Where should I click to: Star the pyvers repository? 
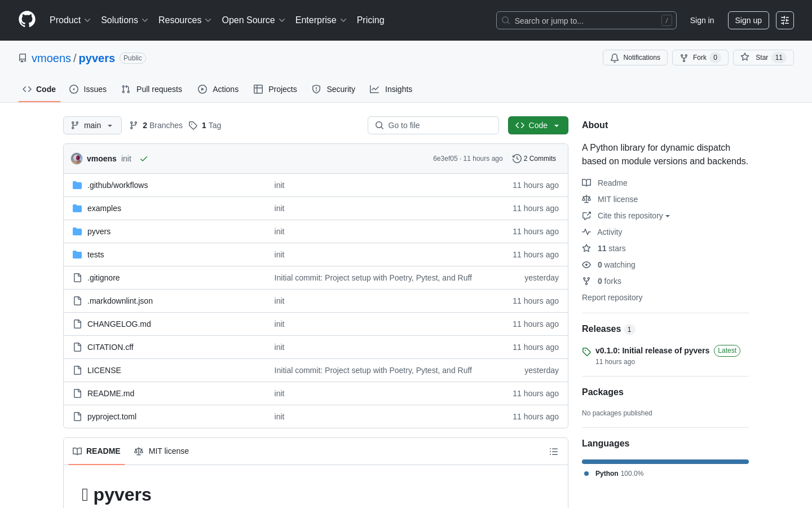tap(763, 58)
